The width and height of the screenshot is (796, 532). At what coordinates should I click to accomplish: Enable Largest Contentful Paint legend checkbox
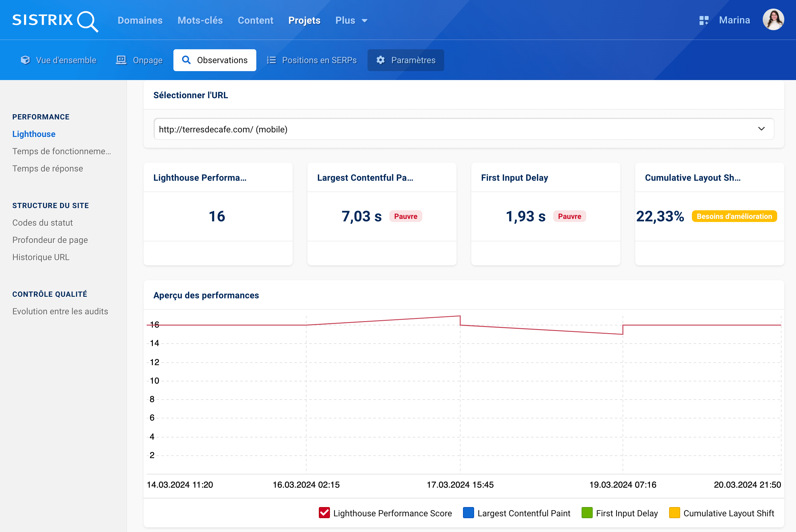[468, 513]
